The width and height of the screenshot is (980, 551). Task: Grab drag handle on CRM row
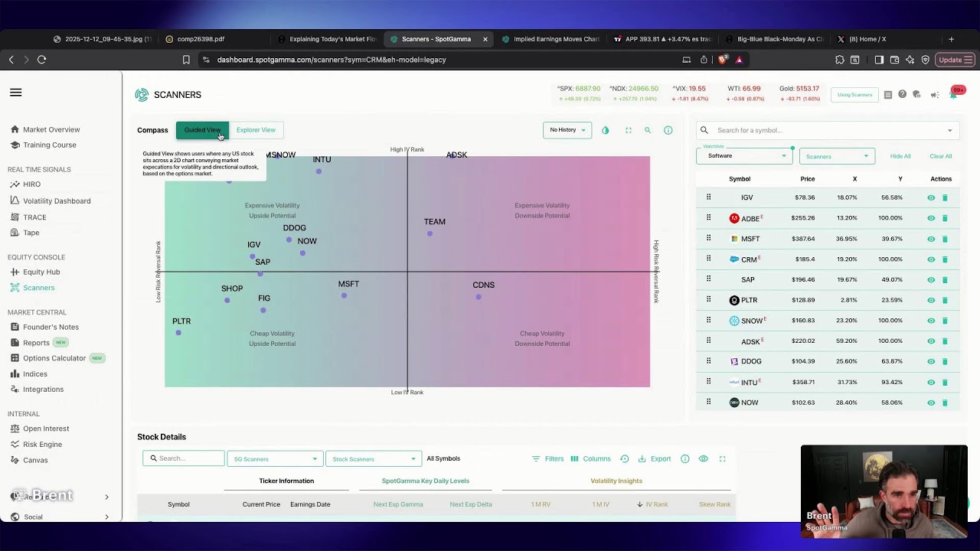pyautogui.click(x=709, y=259)
